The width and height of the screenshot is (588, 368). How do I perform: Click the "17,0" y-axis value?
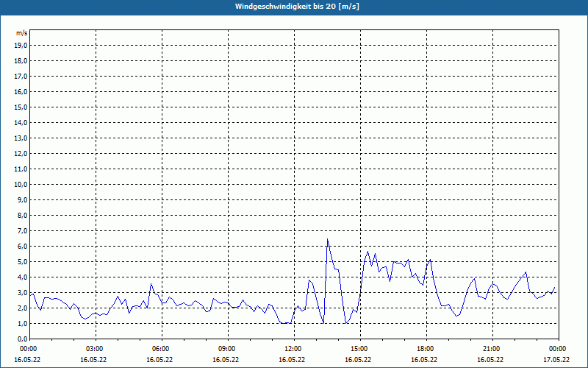21,77
